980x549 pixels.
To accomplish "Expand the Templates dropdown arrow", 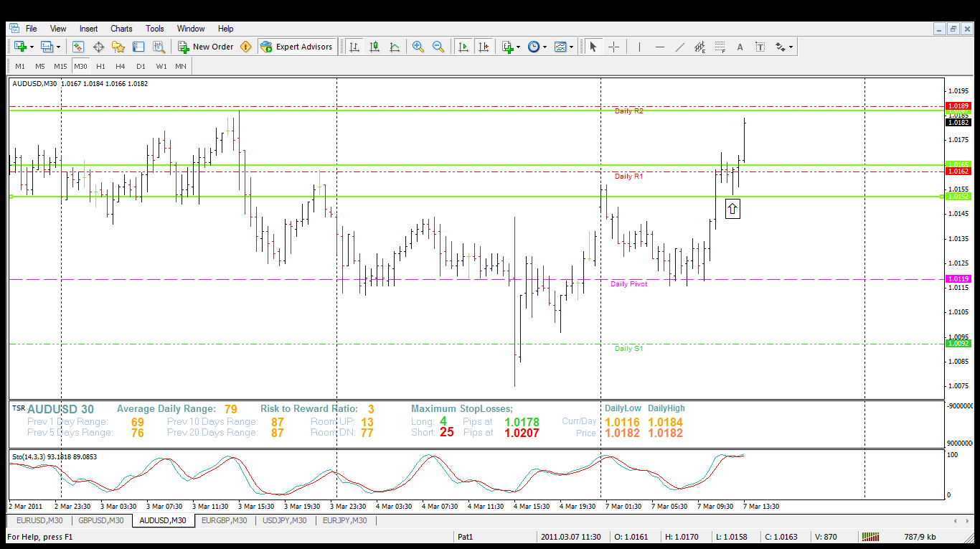I will point(572,47).
